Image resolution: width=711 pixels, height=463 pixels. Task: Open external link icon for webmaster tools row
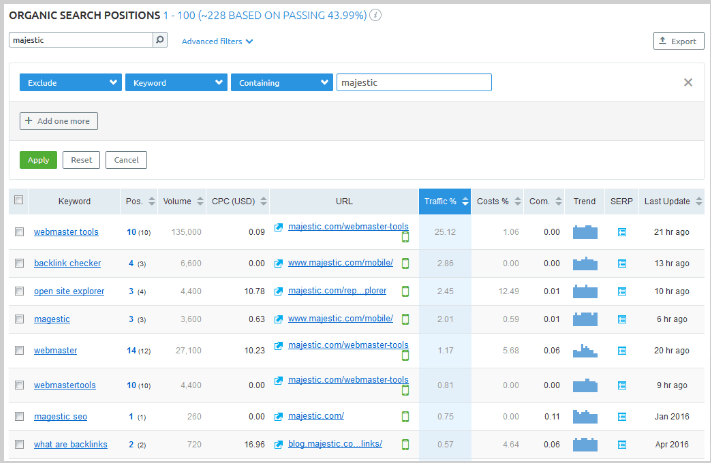[278, 227]
